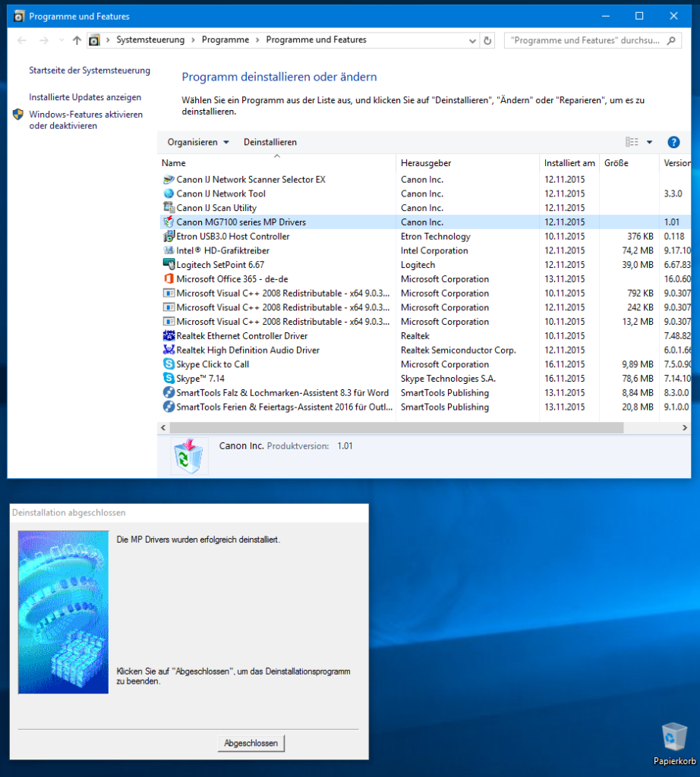Click the Skype 7.14 icon
The height and width of the screenshot is (777, 700).
pos(169,379)
